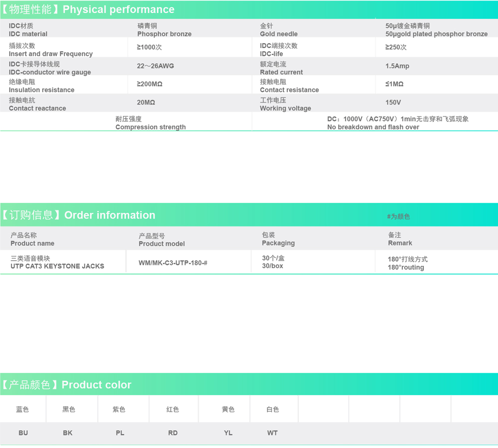The width and height of the screenshot is (498, 448).
Task: Click the Rated current 1.5Amp value
Action: pyautogui.click(x=397, y=66)
